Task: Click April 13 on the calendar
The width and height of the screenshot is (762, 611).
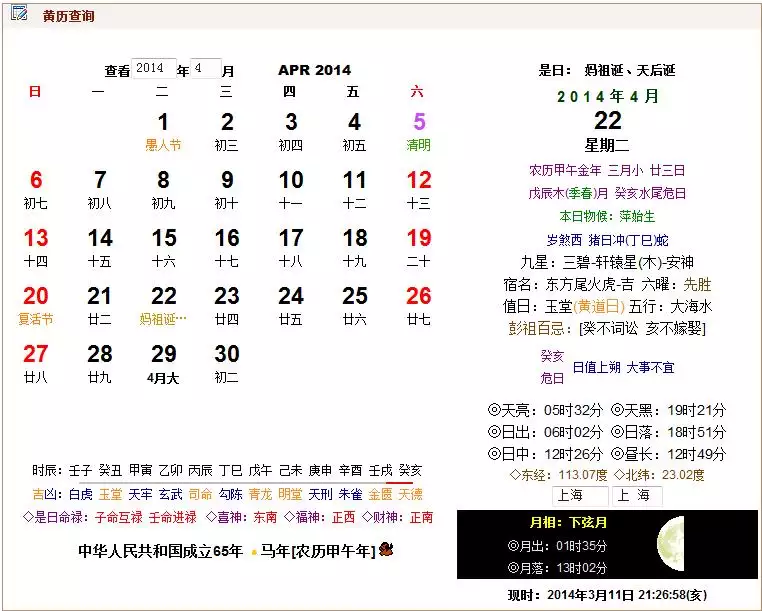Action: [36, 245]
